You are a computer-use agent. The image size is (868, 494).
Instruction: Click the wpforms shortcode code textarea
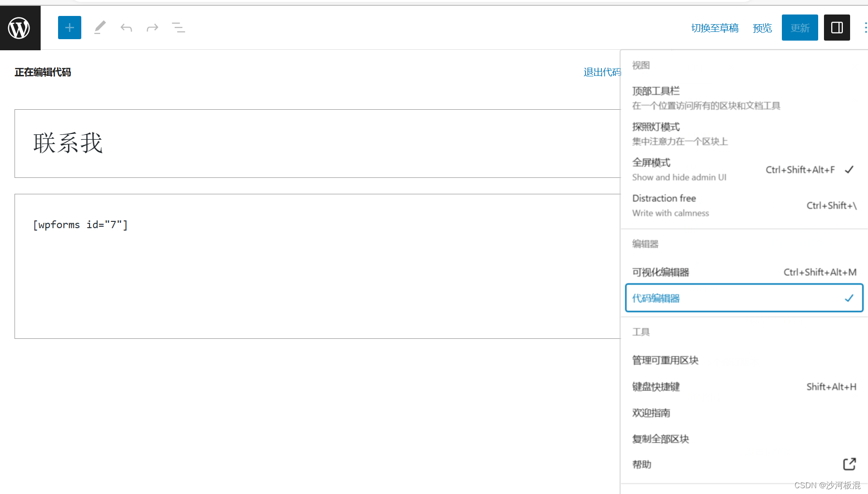317,266
